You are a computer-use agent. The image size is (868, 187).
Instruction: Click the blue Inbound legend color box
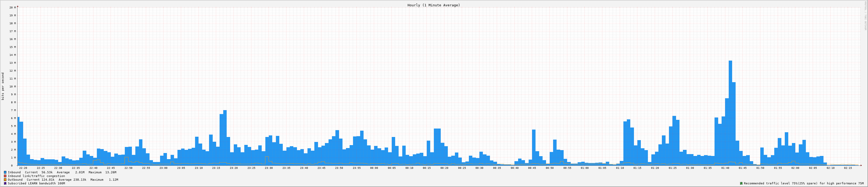tap(5, 172)
